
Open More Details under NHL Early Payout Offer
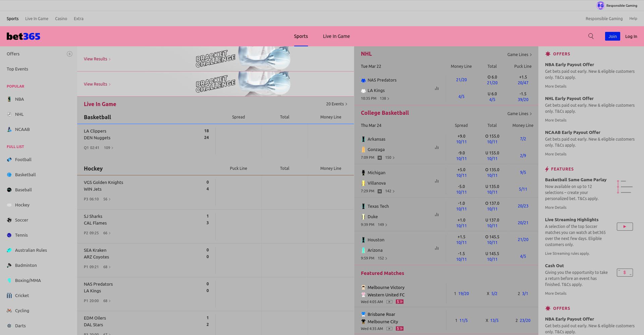[555, 120]
